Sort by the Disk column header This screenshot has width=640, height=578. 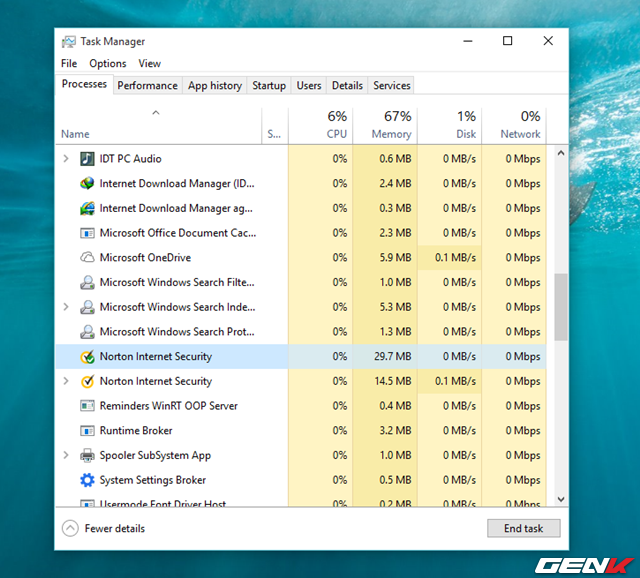click(x=449, y=126)
